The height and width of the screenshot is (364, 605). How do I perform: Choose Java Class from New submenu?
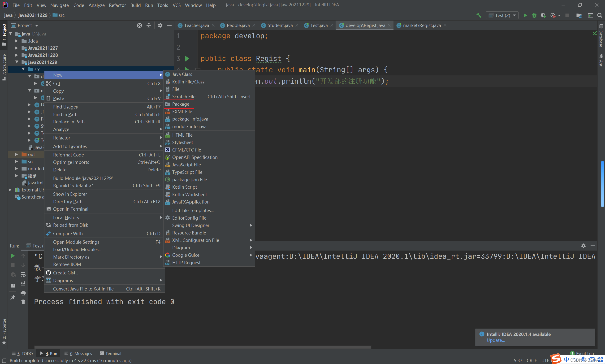click(209, 74)
